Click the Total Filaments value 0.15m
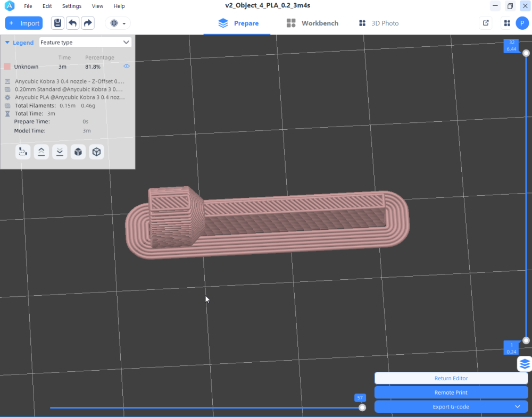532x417 pixels. (x=68, y=105)
